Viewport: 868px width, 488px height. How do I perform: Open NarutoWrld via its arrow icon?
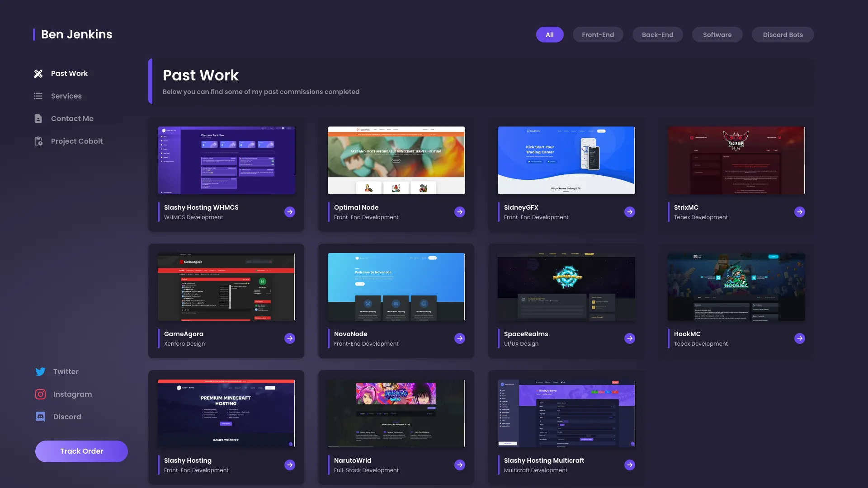(x=460, y=465)
